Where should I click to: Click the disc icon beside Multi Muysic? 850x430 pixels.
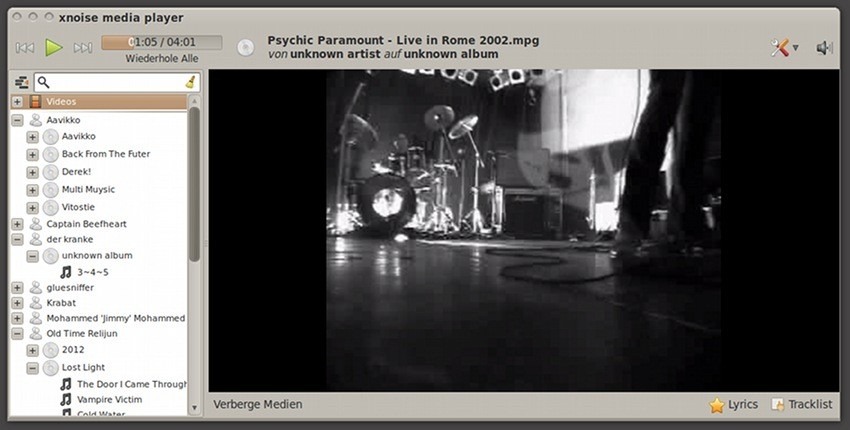coord(50,190)
